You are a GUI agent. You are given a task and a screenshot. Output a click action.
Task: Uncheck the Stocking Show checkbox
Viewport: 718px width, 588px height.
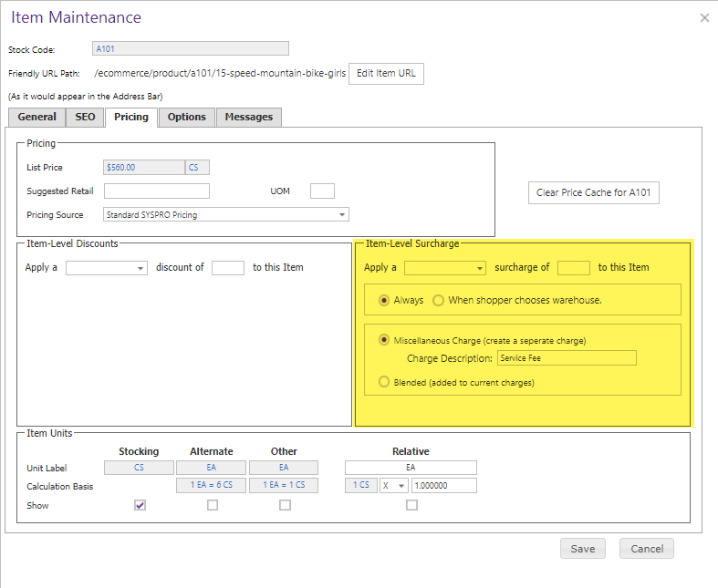point(140,505)
